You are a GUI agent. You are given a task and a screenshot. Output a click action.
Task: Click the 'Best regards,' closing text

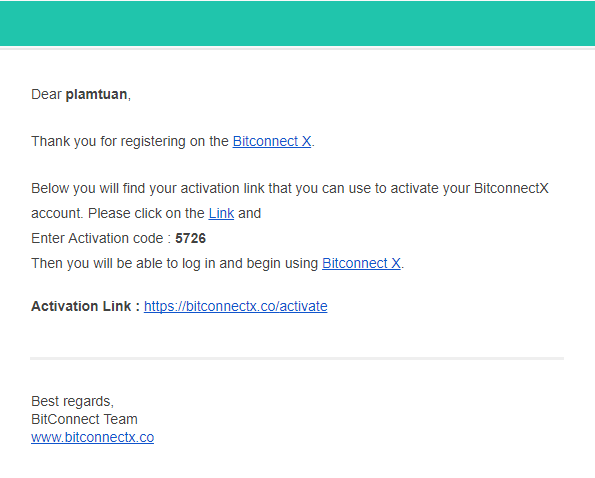click(x=72, y=401)
